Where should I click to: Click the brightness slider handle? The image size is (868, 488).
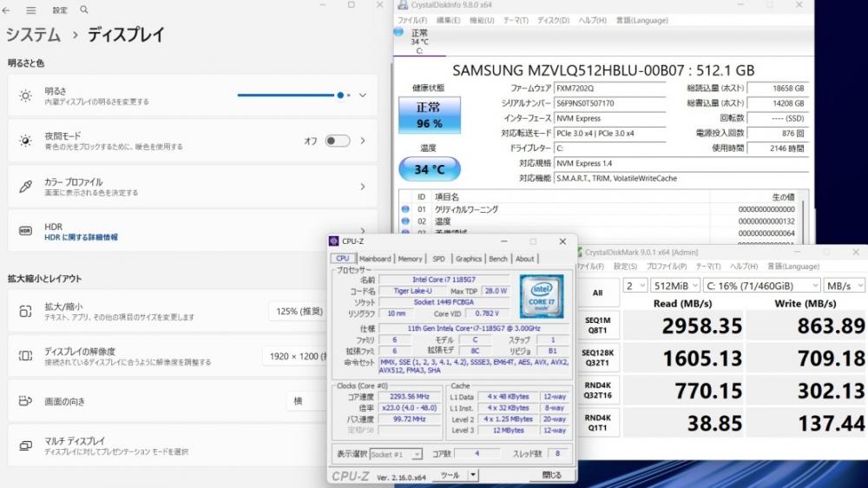tap(340, 96)
